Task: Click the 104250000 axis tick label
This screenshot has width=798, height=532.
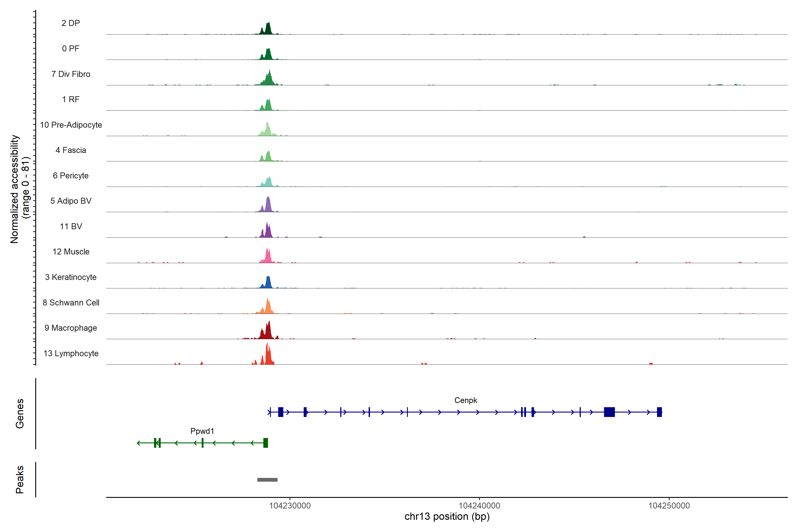Action: [x=669, y=506]
